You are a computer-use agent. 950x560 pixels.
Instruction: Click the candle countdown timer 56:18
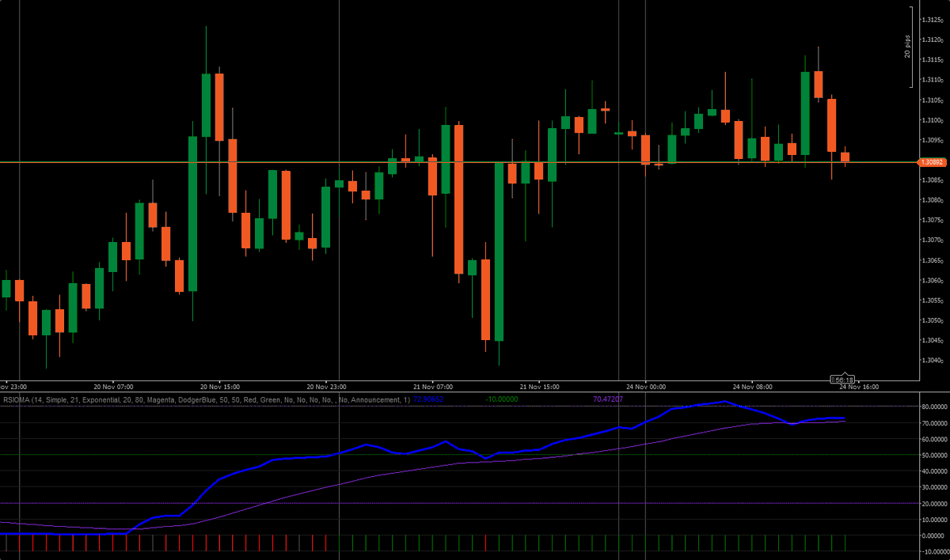[842, 379]
